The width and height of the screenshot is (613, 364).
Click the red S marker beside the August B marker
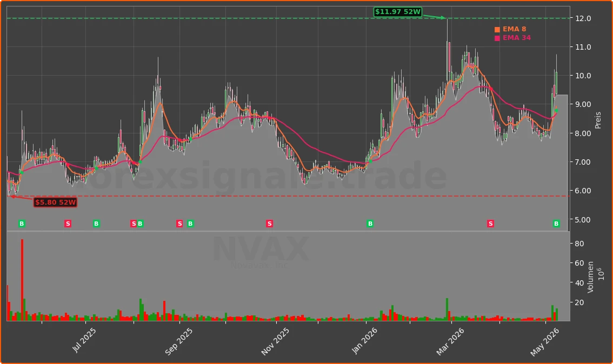(x=134, y=224)
